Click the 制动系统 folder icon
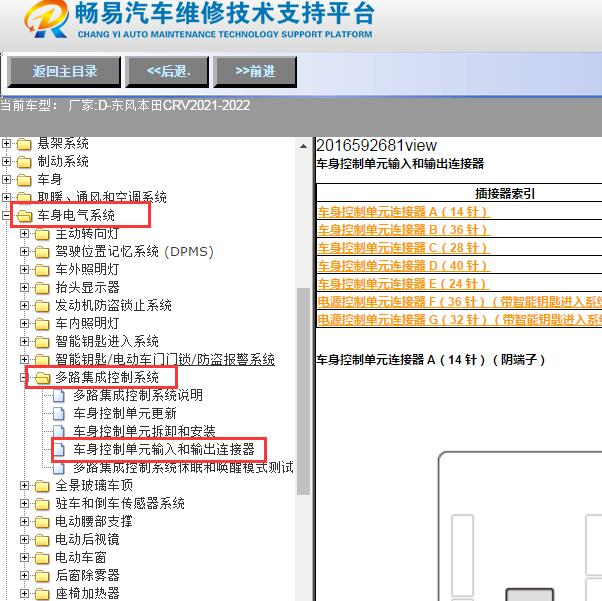 click(24, 162)
